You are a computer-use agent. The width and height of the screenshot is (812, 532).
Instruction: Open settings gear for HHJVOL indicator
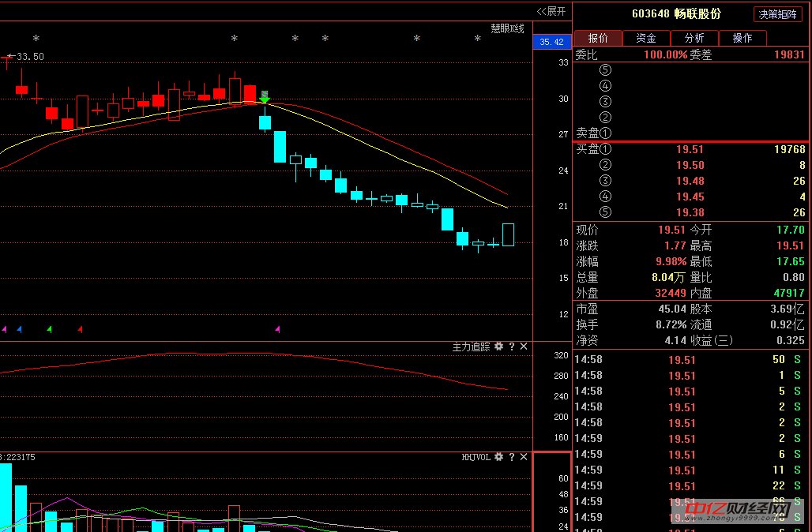point(498,457)
